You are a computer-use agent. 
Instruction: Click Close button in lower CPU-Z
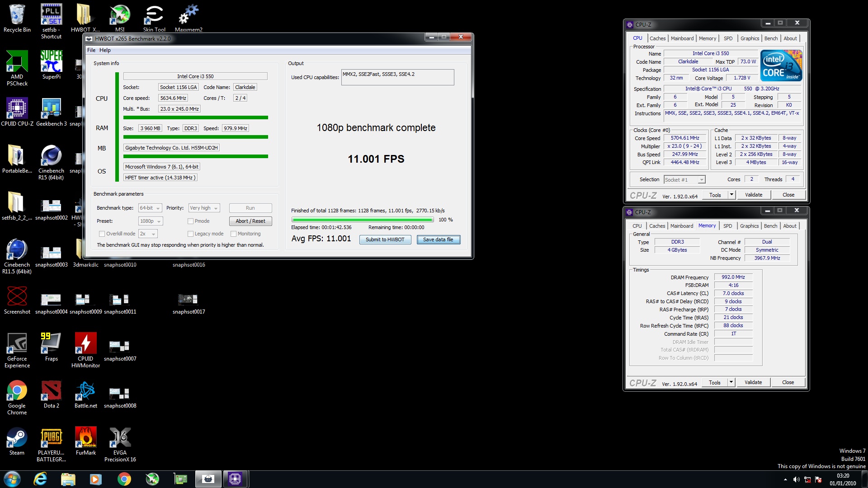[788, 382]
